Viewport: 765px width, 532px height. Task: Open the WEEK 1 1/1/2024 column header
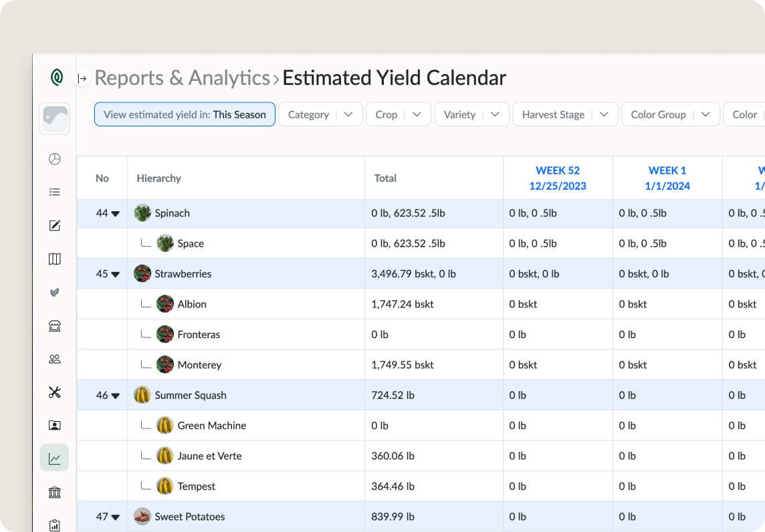(x=667, y=178)
